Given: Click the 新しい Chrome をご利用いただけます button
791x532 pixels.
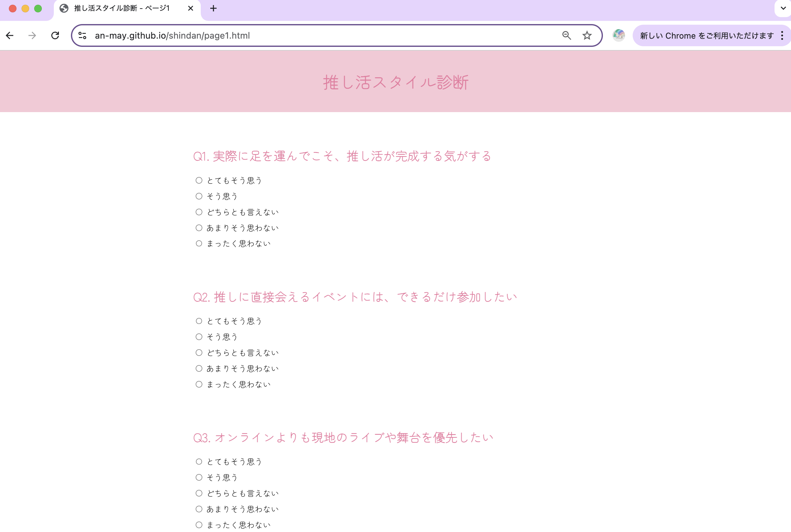Looking at the screenshot, I should click(706, 35).
